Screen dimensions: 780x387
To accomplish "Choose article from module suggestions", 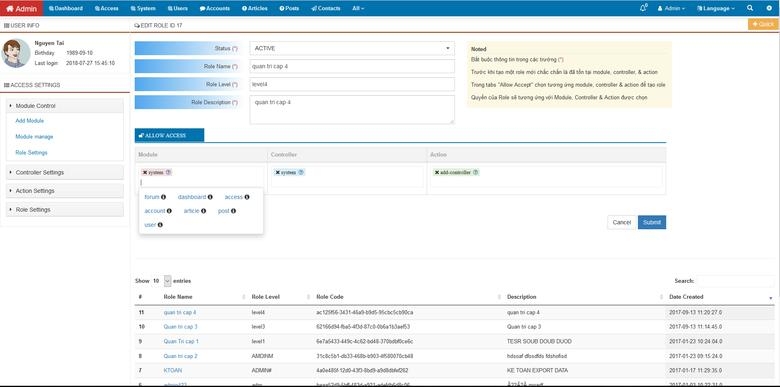I will point(192,211).
